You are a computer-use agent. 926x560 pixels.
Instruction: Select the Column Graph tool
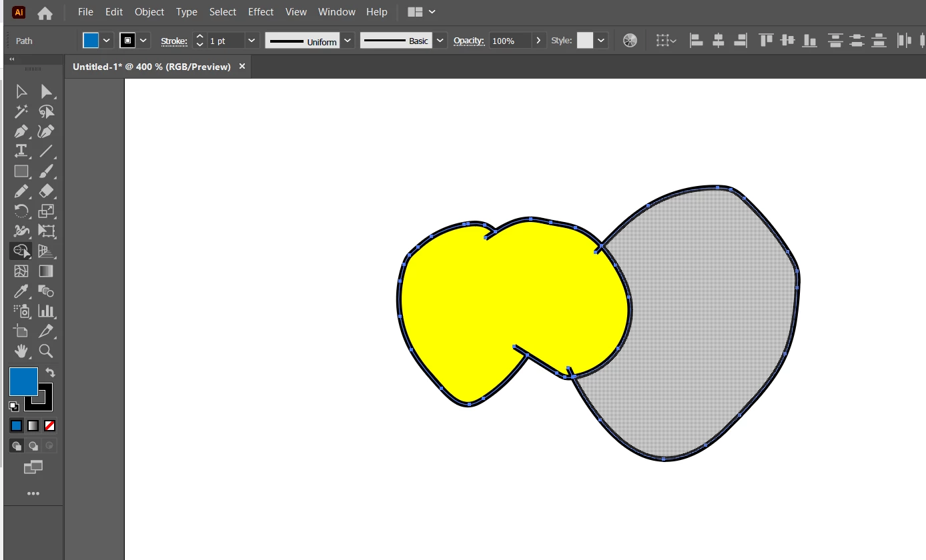pyautogui.click(x=46, y=311)
